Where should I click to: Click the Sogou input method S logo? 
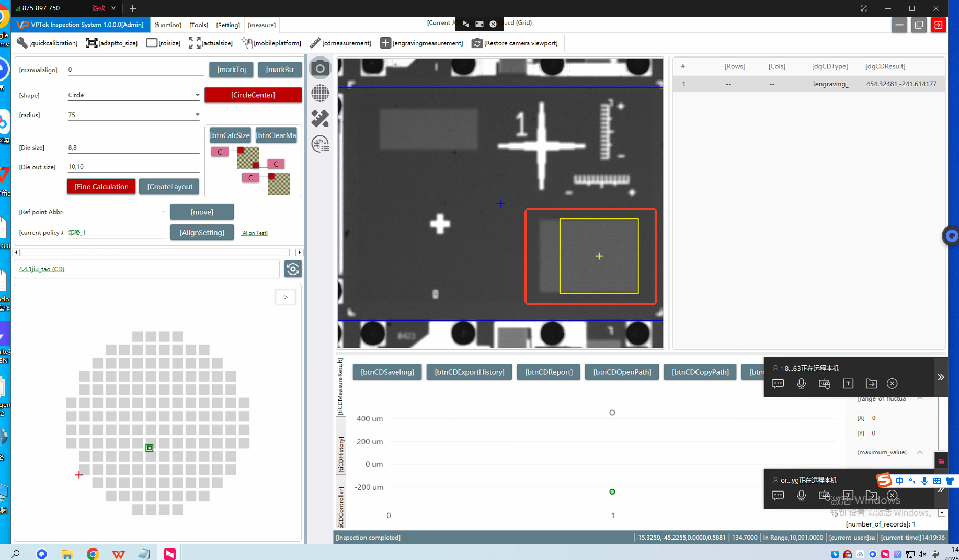pos(884,480)
